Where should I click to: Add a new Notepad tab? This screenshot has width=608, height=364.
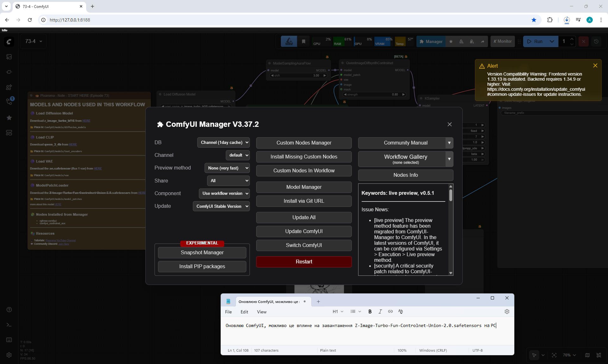318,301
